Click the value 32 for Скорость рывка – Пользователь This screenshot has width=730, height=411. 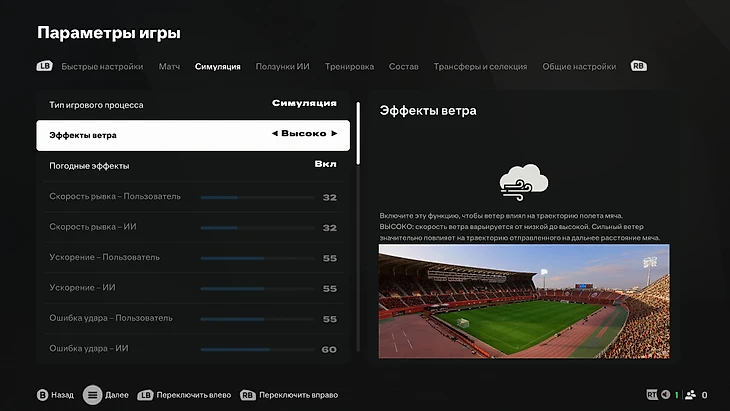pyautogui.click(x=330, y=197)
